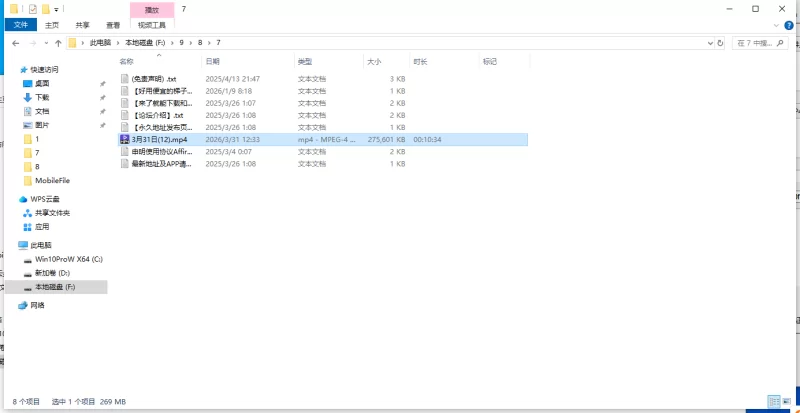Go forward with the right arrow
The height and width of the screenshot is (413, 800).
click(x=33, y=43)
